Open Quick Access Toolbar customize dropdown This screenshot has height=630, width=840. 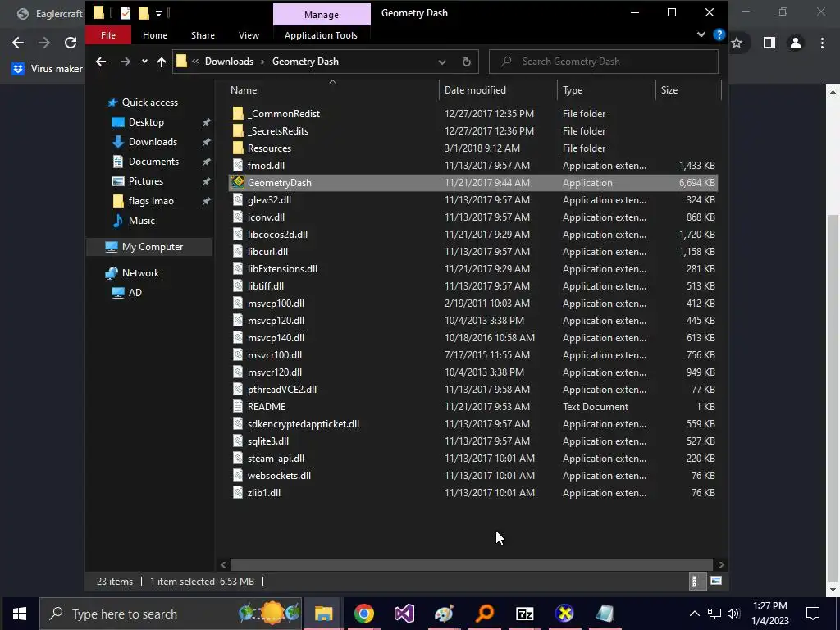158,13
